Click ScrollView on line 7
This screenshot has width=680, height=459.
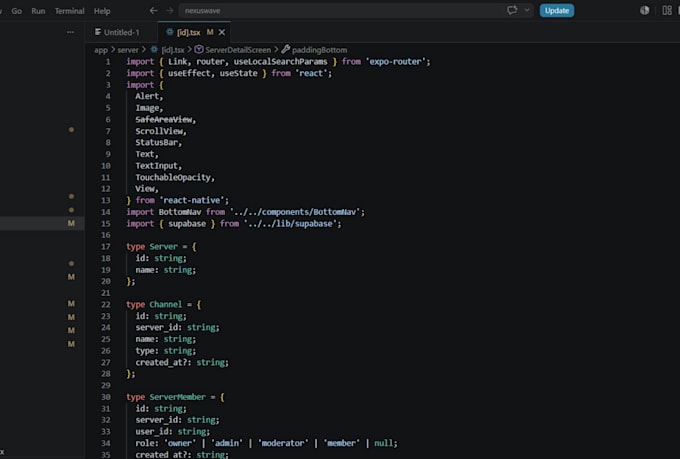click(x=159, y=131)
